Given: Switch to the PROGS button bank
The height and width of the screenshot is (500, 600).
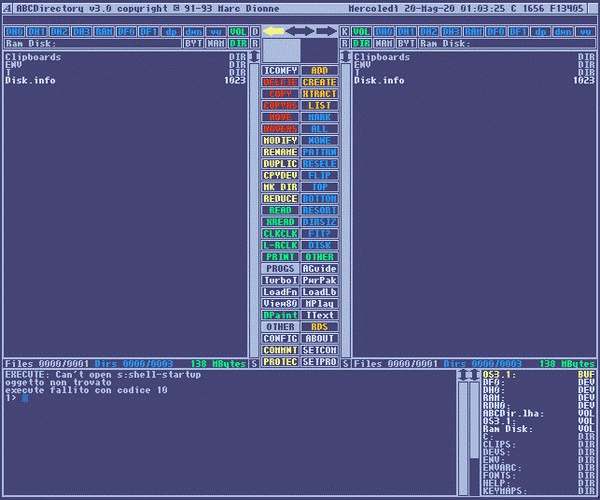Looking at the screenshot, I should point(280,268).
